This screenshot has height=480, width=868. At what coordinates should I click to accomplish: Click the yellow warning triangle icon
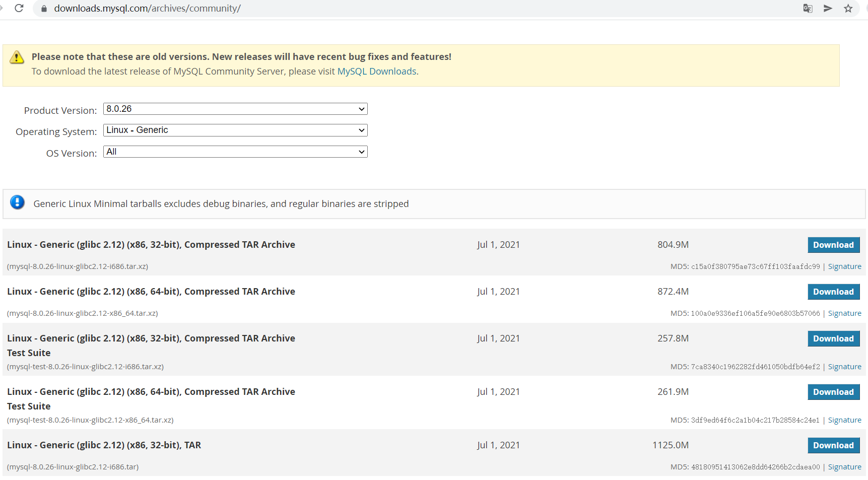(x=17, y=57)
